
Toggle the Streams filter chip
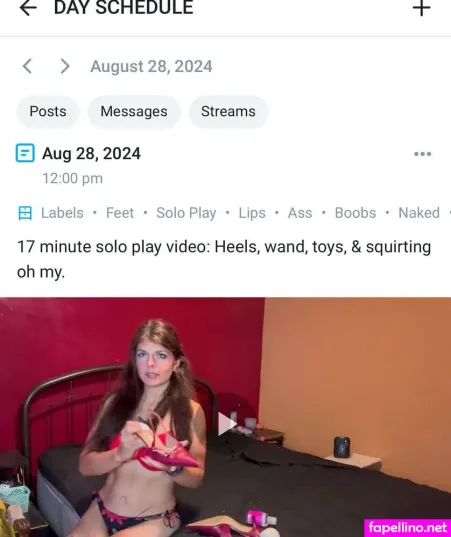228,112
